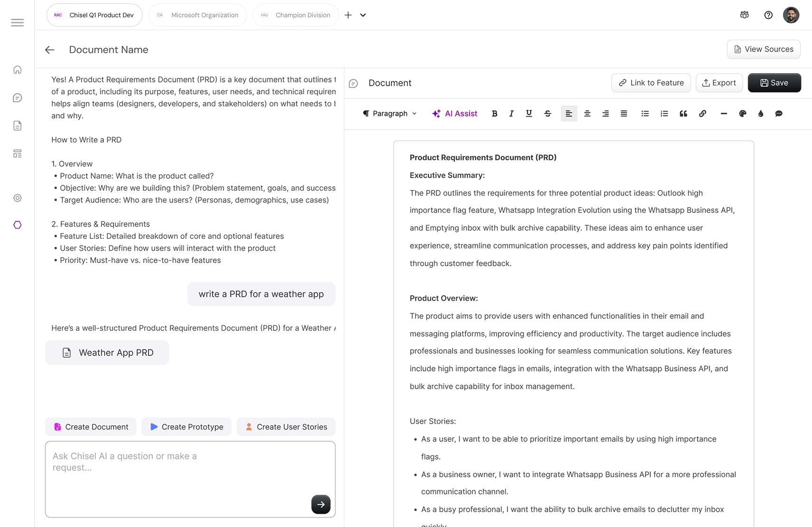Screen dimensions: 812x527
Task: Align text left
Action: click(569, 113)
